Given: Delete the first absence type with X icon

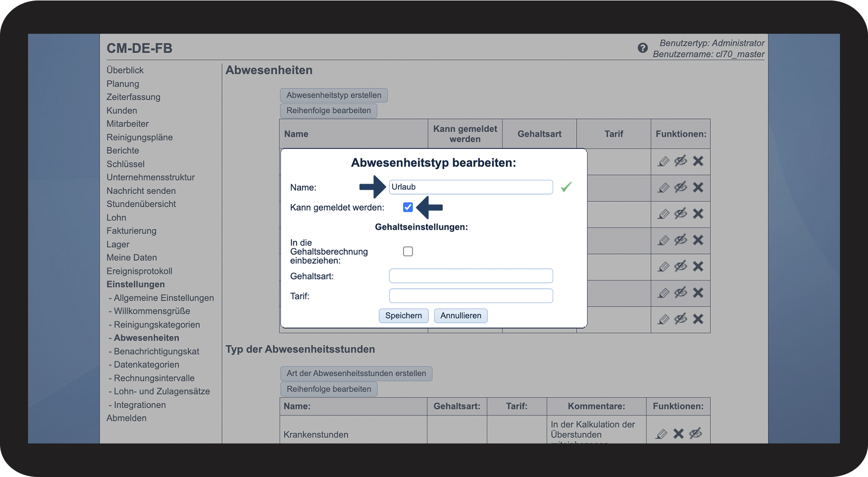Looking at the screenshot, I should tap(698, 161).
